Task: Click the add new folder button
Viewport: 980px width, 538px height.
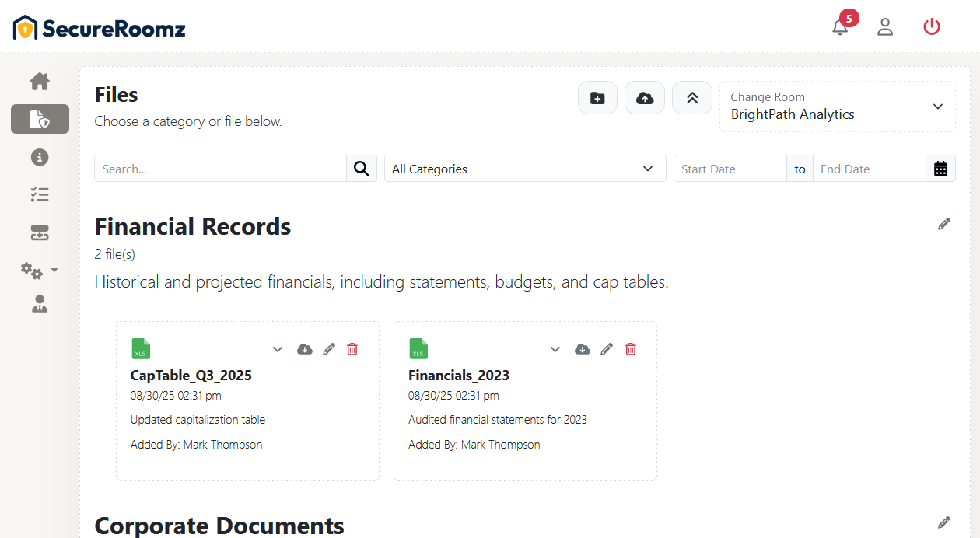Action: tap(597, 98)
